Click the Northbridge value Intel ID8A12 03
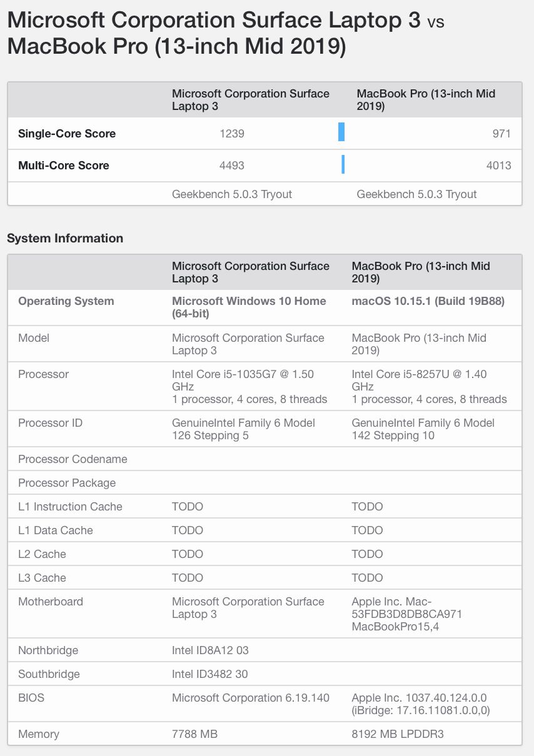Screen dimensions: 534x756 (210, 650)
